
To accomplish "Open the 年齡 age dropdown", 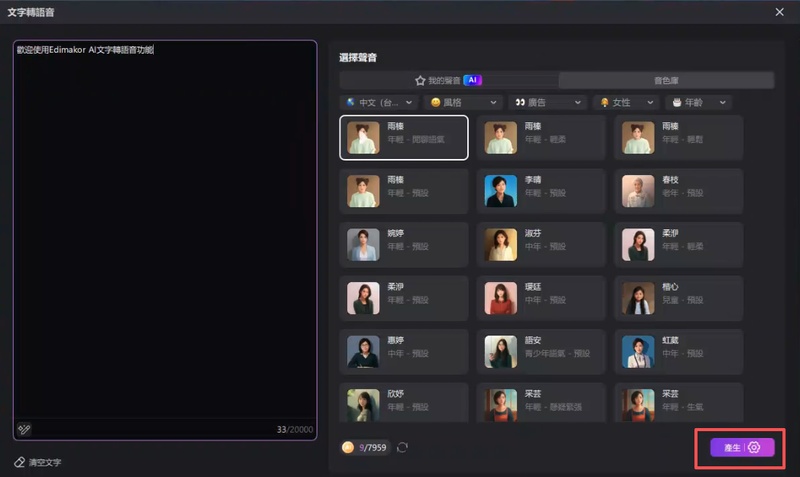I will click(x=698, y=103).
